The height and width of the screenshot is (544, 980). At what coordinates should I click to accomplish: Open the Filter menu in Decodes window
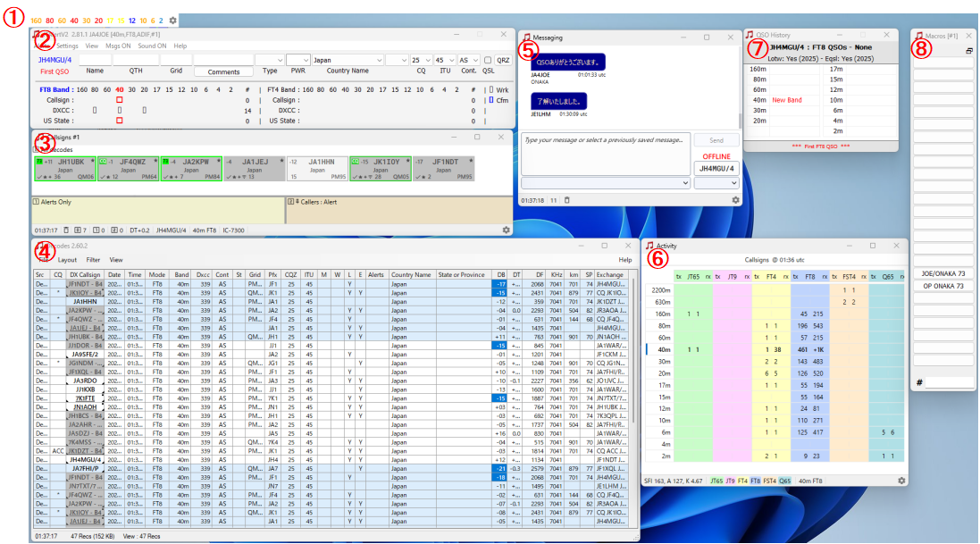click(93, 259)
